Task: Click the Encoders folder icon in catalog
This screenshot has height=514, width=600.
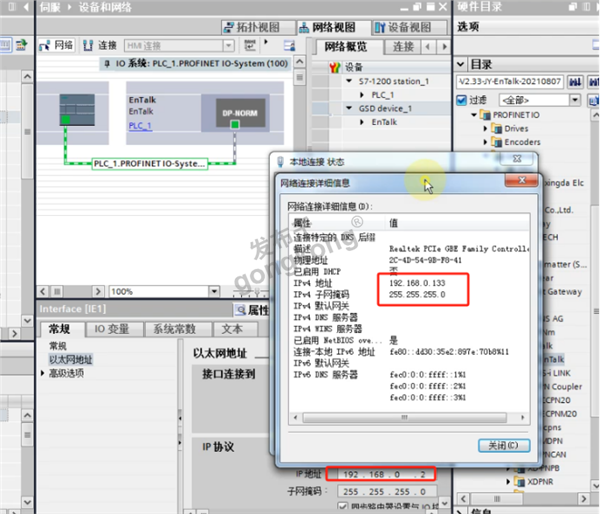Action: [496, 142]
